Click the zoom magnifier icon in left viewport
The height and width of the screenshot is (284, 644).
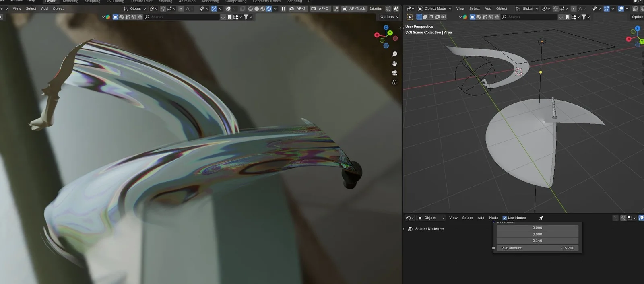[394, 54]
